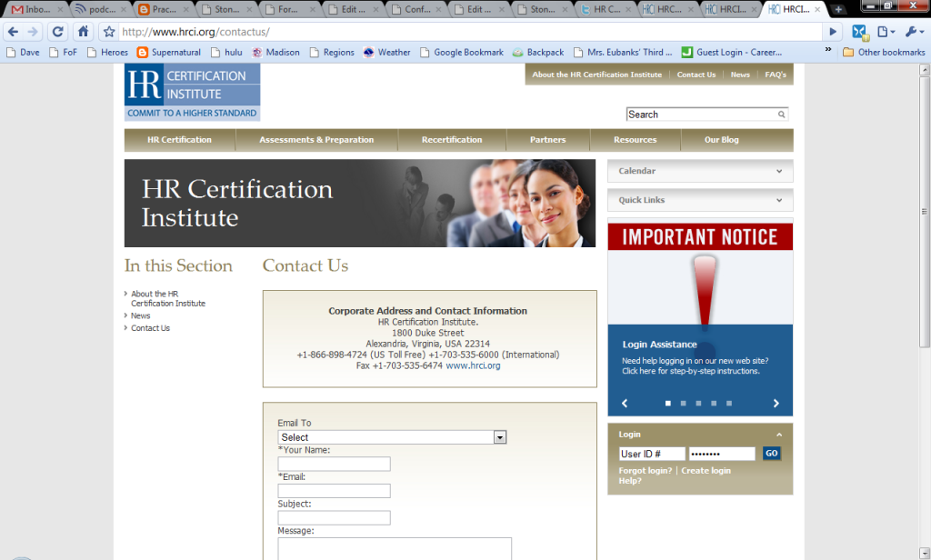
Task: Go back to the previous page
Action: point(13,32)
